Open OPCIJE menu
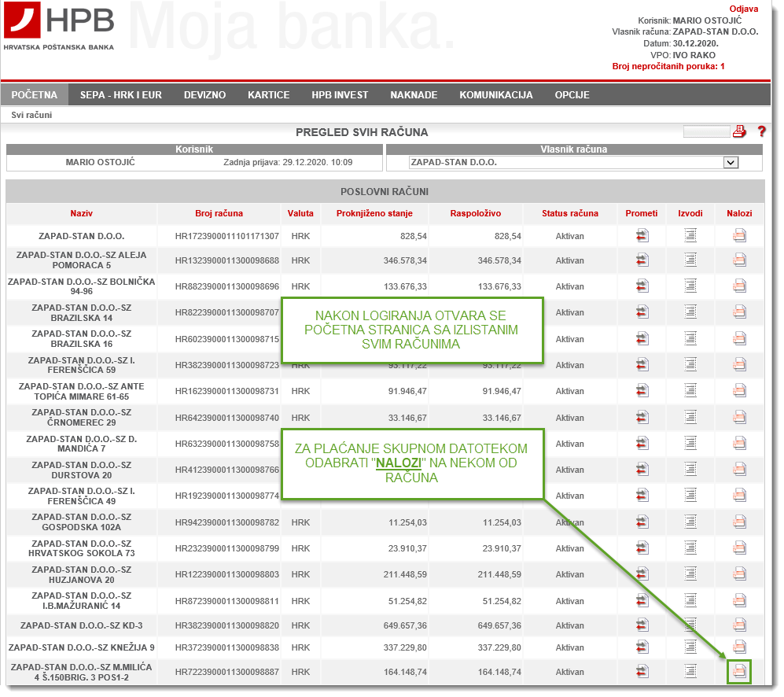 pos(572,94)
